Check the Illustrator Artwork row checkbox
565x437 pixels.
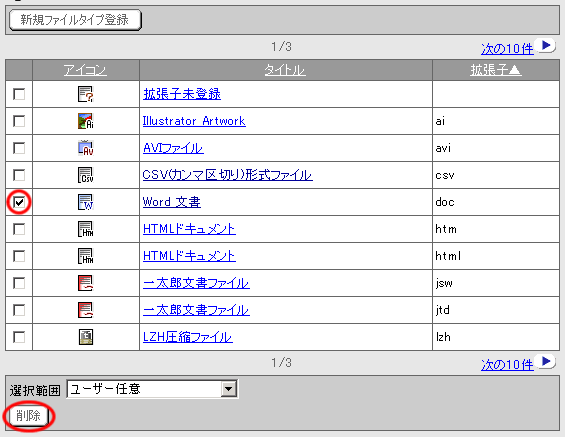[19, 121]
